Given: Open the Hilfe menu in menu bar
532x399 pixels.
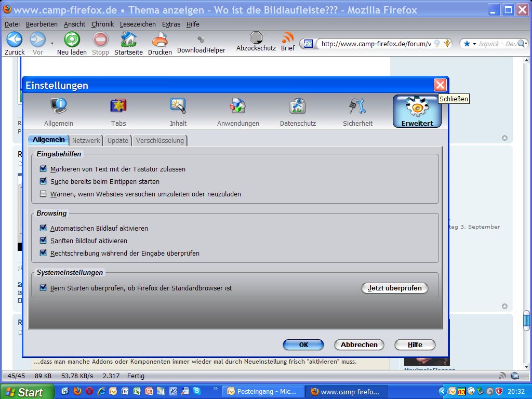Looking at the screenshot, I should click(193, 24).
